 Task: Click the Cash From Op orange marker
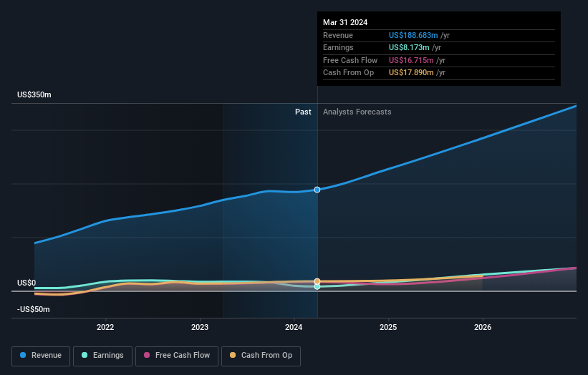click(317, 281)
